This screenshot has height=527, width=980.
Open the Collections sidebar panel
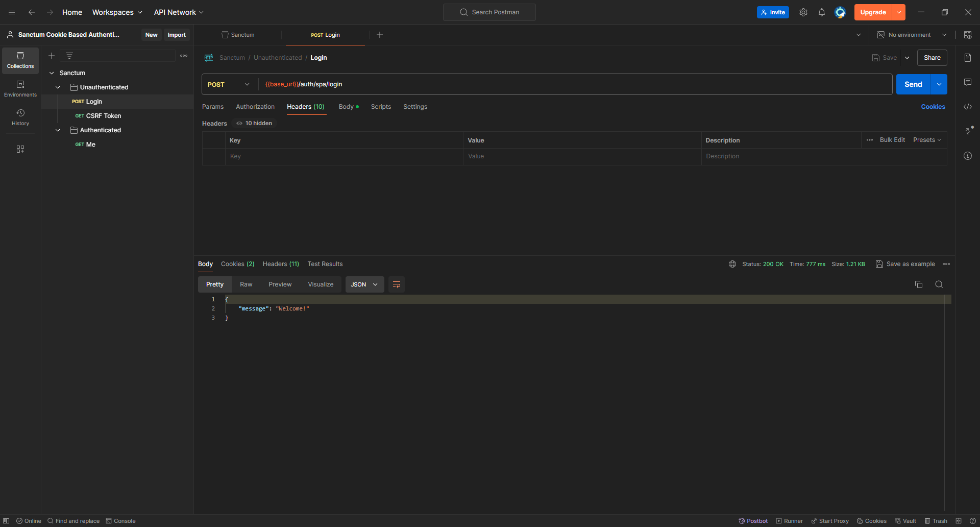pyautogui.click(x=20, y=60)
